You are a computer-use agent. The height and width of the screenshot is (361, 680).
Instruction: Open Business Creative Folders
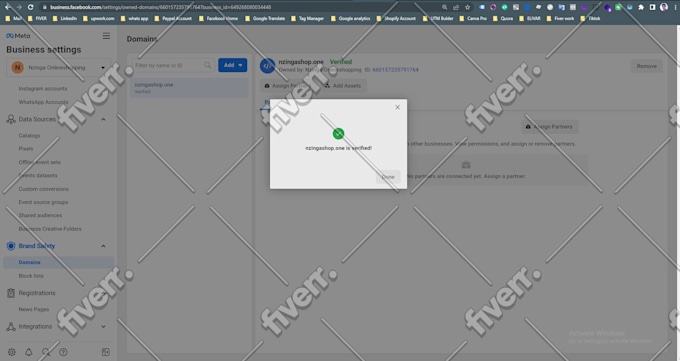pyautogui.click(x=50, y=229)
